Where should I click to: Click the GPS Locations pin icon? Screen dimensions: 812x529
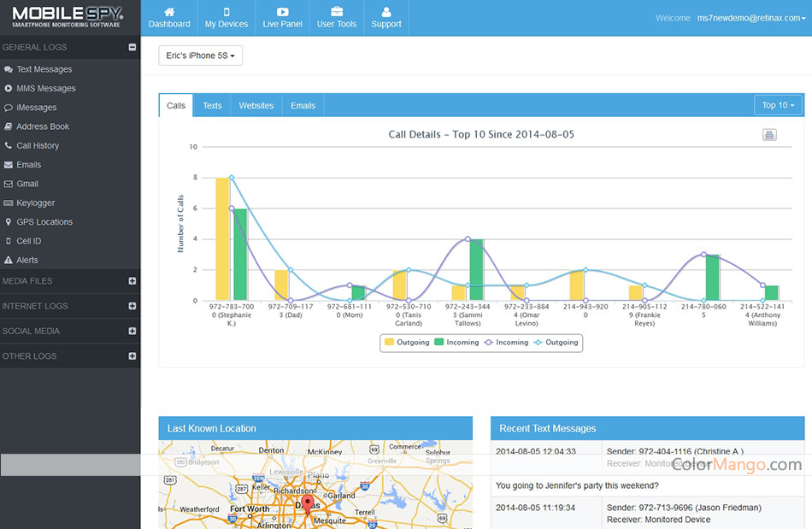[x=9, y=222]
